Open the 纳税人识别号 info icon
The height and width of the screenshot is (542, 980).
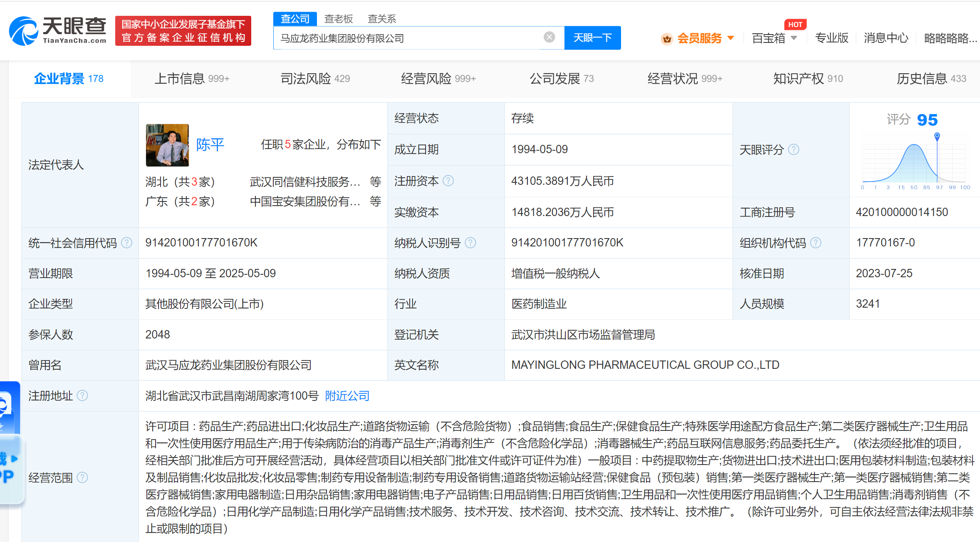(471, 243)
